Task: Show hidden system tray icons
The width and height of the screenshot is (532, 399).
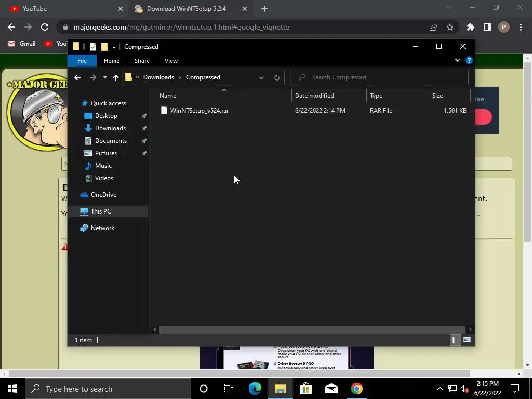Action: [440, 389]
